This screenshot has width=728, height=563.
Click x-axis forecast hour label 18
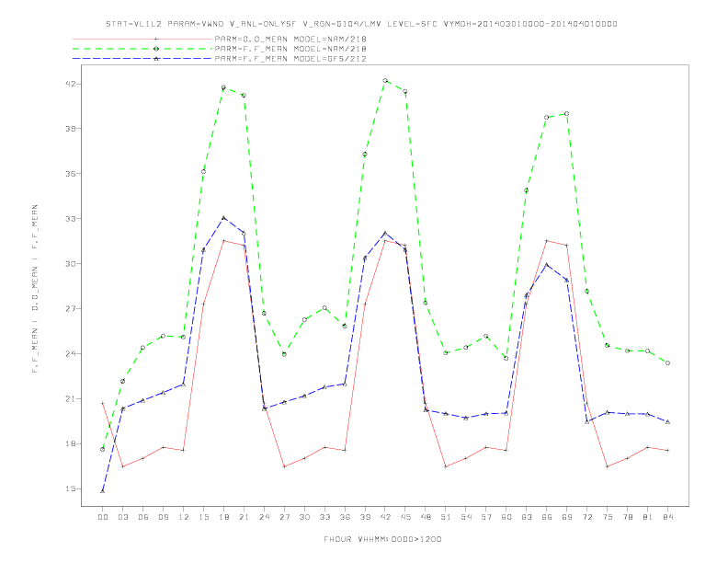(223, 517)
